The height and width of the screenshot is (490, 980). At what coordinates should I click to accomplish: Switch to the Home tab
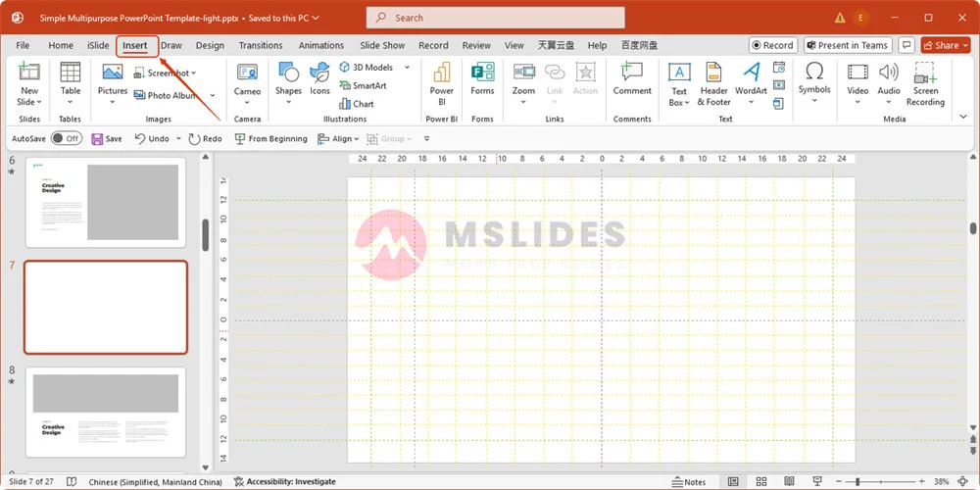point(61,45)
